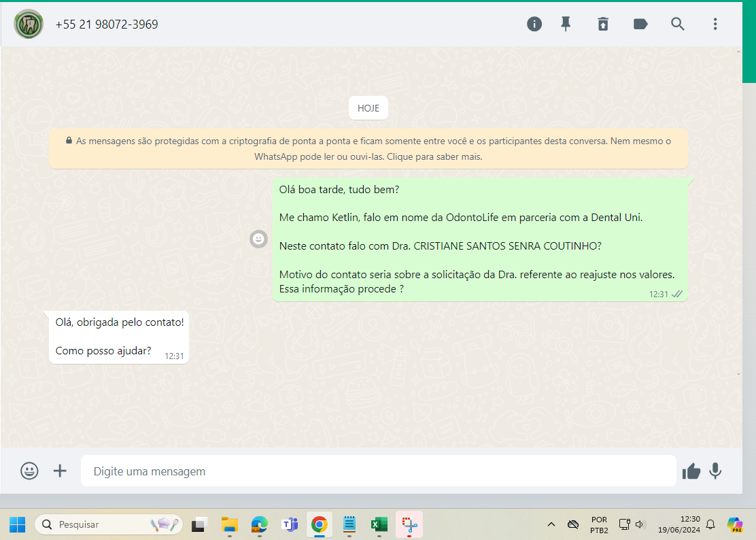Open Notepad from the taskbar
This screenshot has height=540, width=756.
(x=349, y=524)
